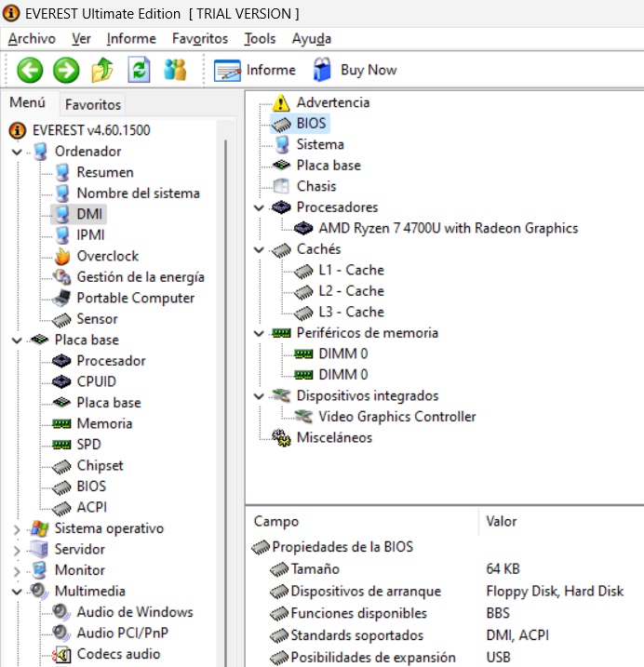Image resolution: width=644 pixels, height=667 pixels.
Task: Select Placa base in the DMI list
Action: [x=329, y=166]
